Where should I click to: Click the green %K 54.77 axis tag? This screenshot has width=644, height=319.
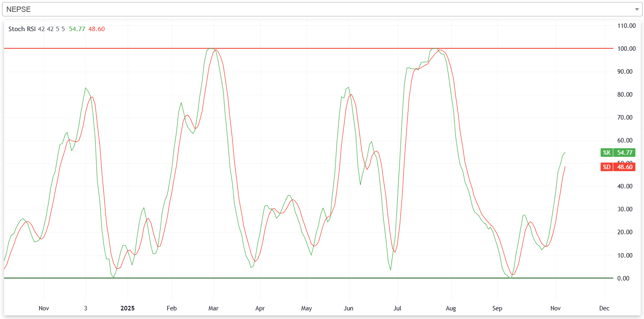click(618, 153)
